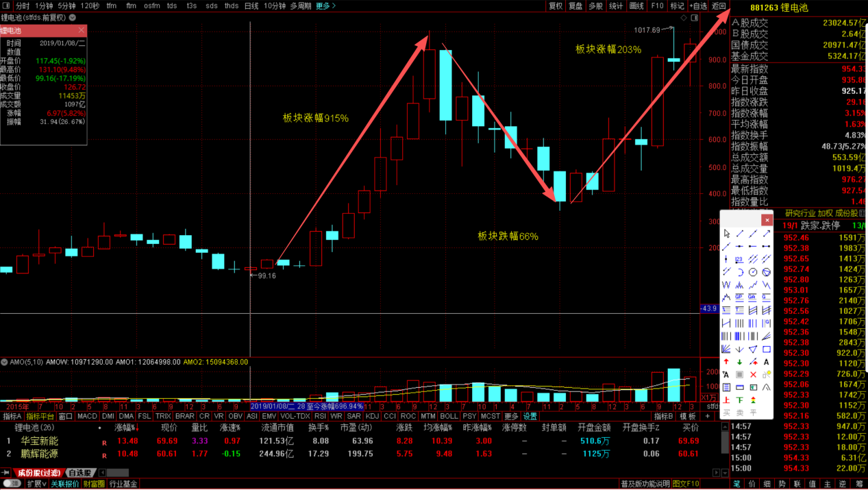Screen dimensions: 868x490
Task: Select the rectangle drawing tool
Action: [767, 349]
